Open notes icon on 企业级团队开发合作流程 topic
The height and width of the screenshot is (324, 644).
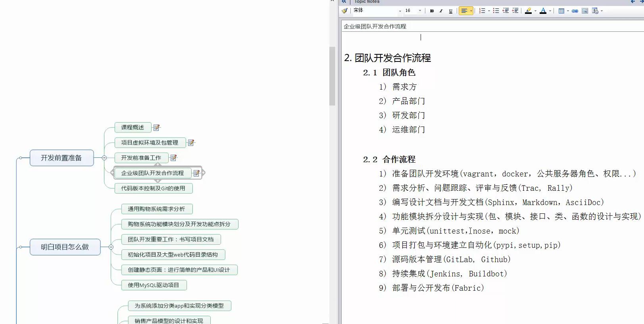[x=196, y=173]
